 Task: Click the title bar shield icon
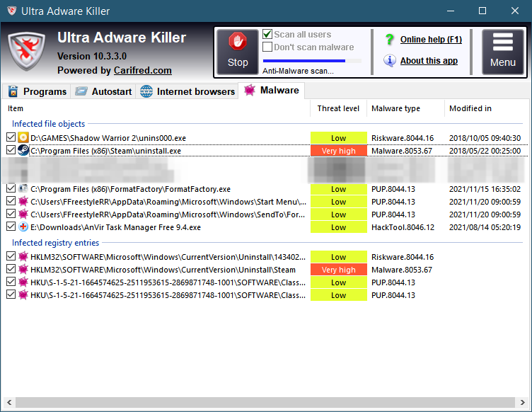pos(11,11)
